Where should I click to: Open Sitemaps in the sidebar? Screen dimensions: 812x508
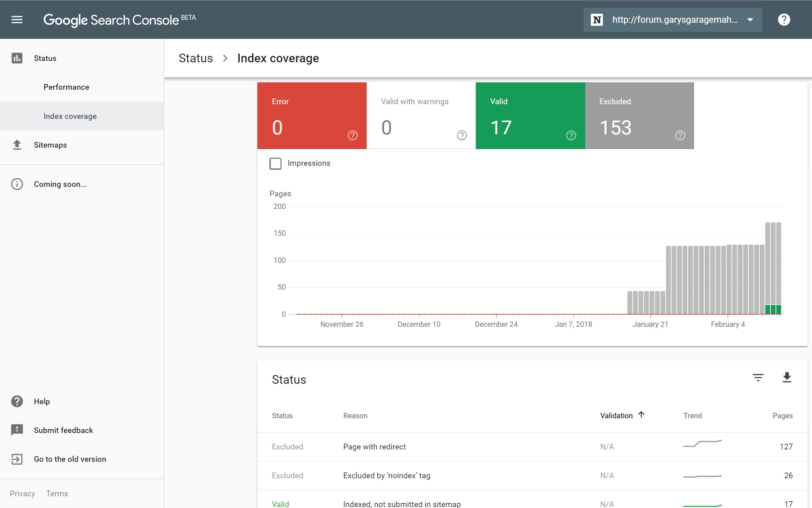[x=50, y=145]
